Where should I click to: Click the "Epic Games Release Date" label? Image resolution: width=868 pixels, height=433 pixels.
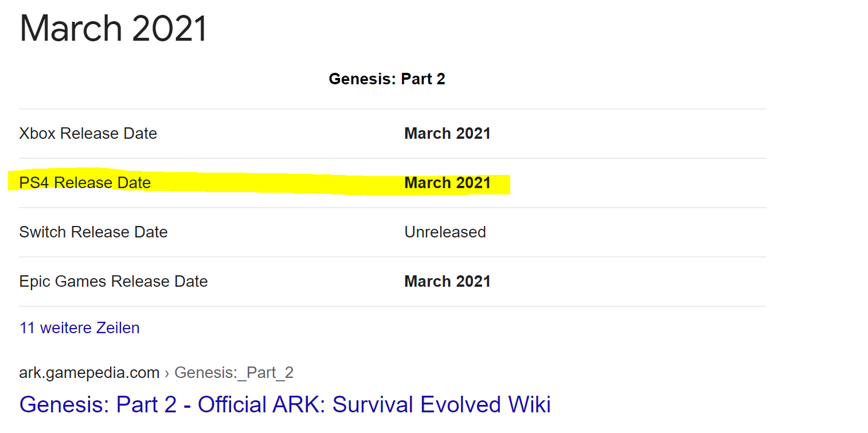114,282
